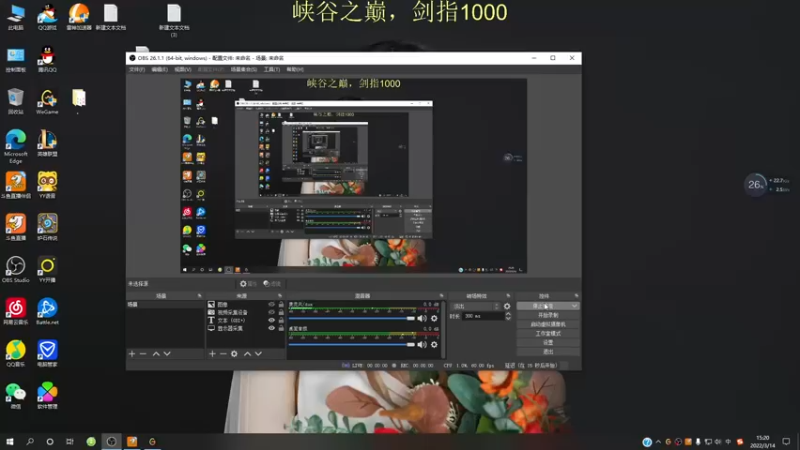This screenshot has width=800, height=450.
Task: Pop out the Audio Mixer dock
Action: point(441,296)
